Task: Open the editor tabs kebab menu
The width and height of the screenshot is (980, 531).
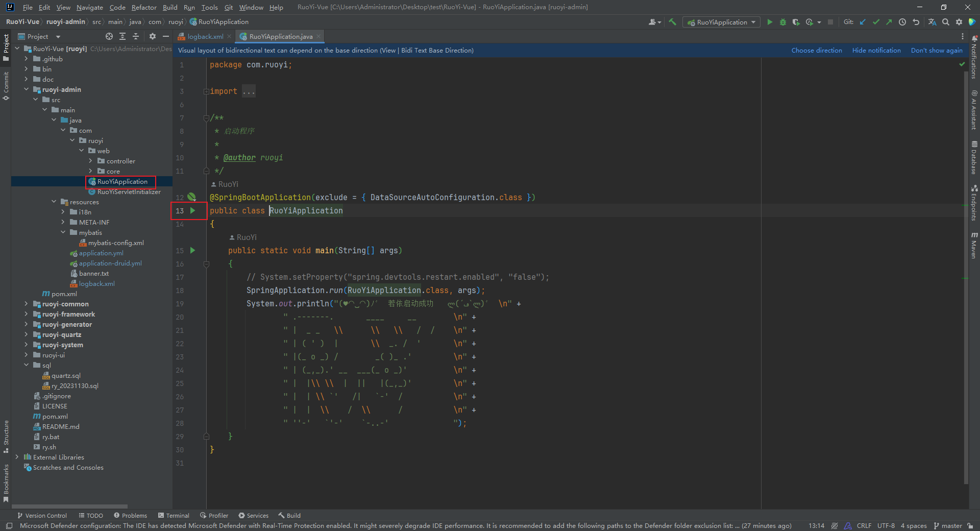Action: 963,36
